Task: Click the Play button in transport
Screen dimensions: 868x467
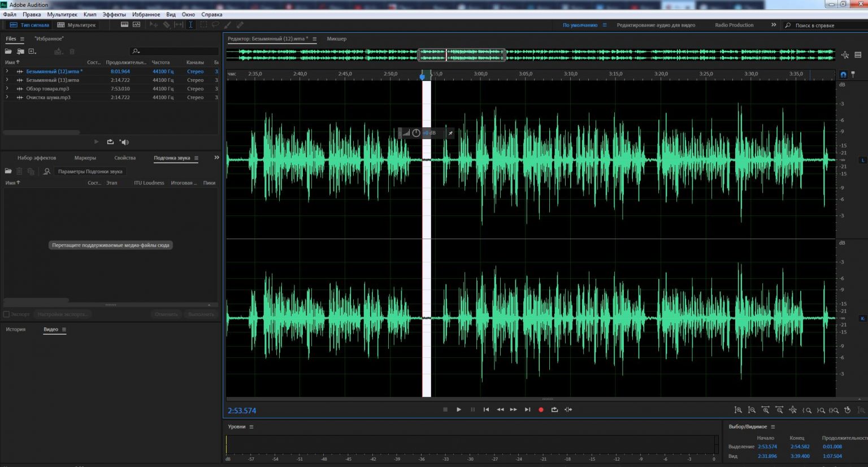Action: coord(459,409)
